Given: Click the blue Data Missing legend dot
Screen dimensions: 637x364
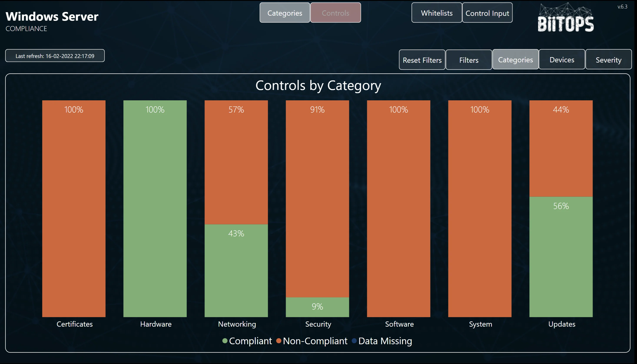Looking at the screenshot, I should (x=354, y=341).
